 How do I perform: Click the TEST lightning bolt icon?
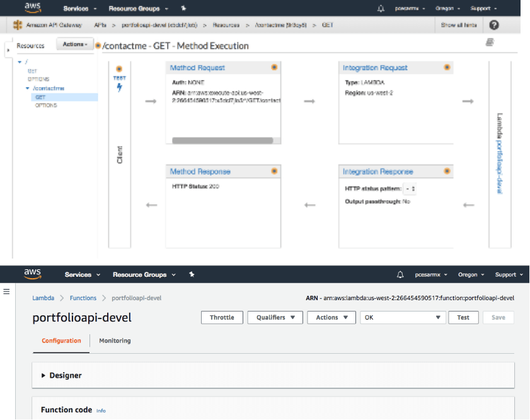click(119, 87)
